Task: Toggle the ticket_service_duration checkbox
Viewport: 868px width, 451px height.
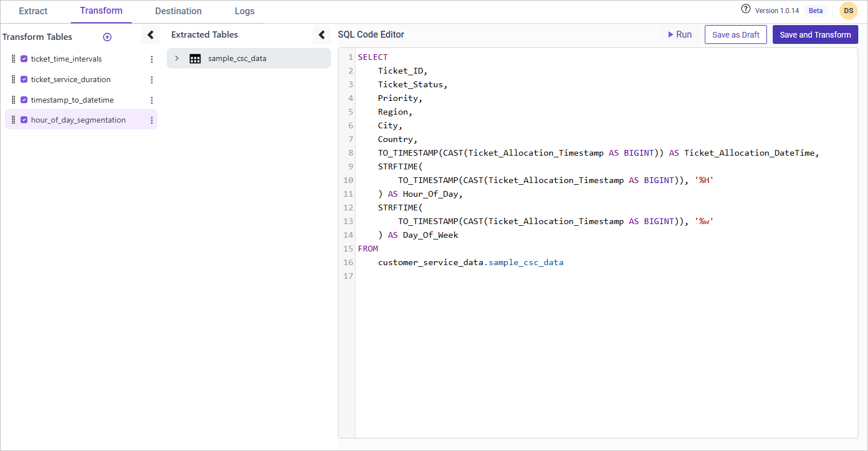Action: 24,79
